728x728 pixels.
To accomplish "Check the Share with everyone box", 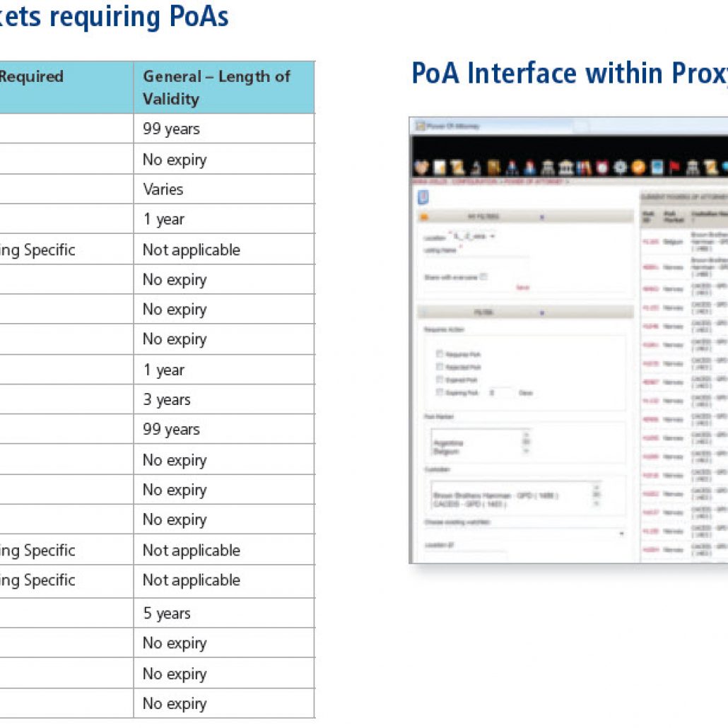I will coord(484,276).
